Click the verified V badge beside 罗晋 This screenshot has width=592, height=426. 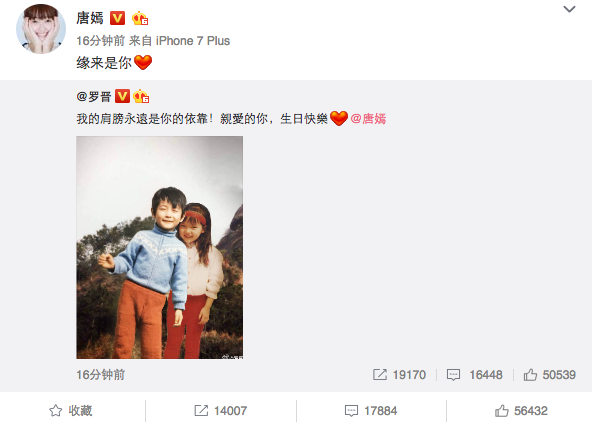[122, 96]
